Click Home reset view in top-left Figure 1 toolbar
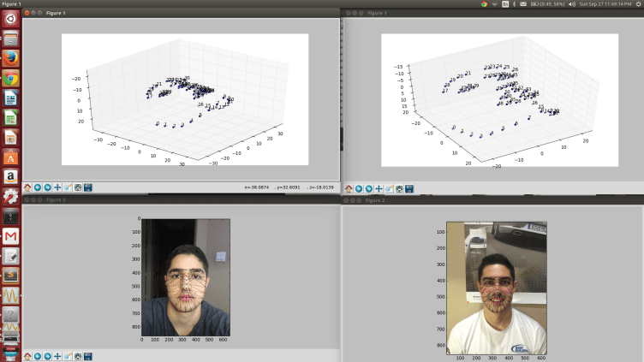This screenshot has width=644, height=362. pos(27,187)
